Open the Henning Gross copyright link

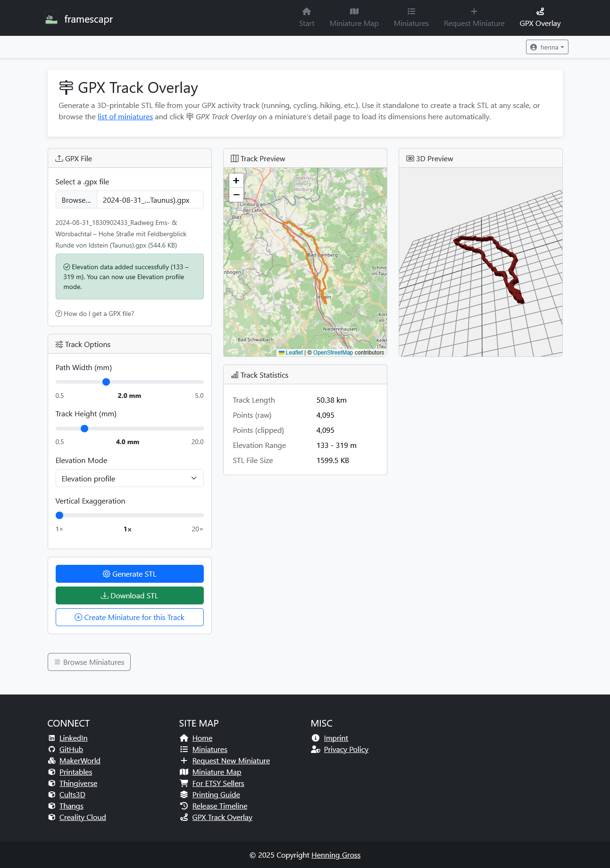(x=336, y=855)
